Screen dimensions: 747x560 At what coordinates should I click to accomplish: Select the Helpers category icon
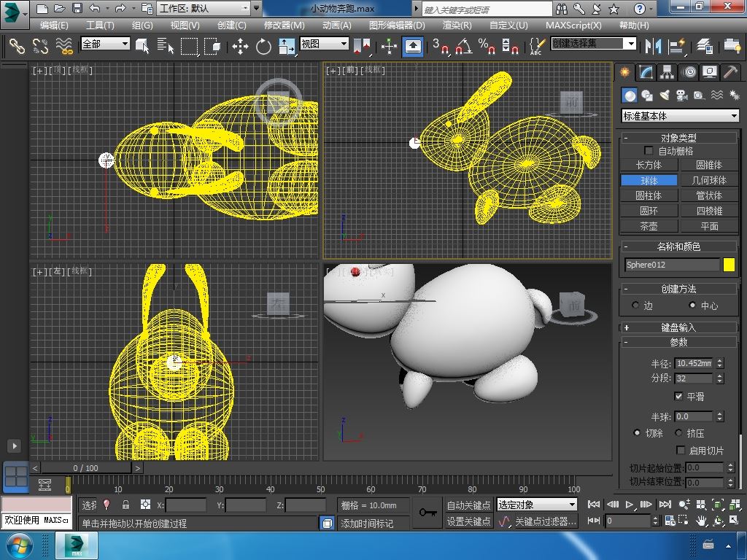(x=699, y=96)
